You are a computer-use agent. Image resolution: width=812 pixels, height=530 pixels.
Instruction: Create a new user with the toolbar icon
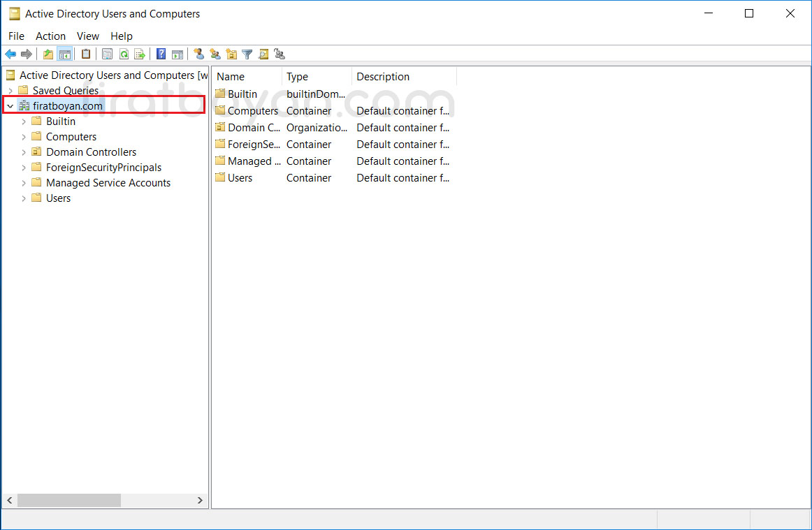(199, 54)
